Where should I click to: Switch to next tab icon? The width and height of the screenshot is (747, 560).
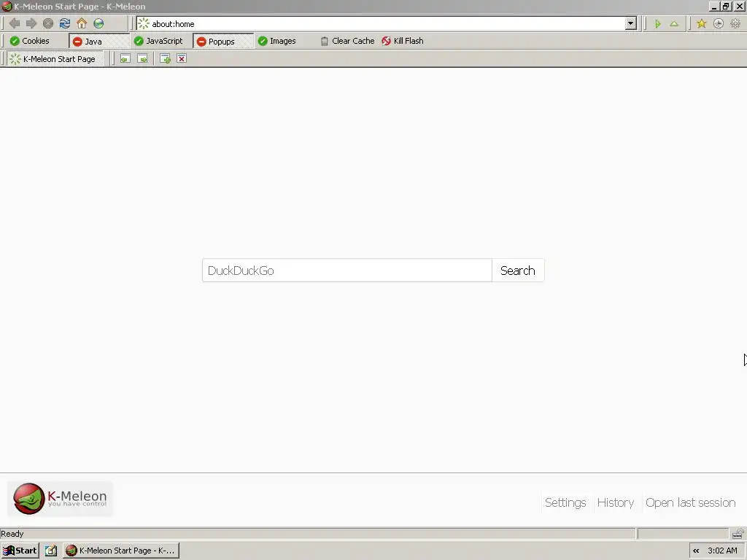pos(142,58)
